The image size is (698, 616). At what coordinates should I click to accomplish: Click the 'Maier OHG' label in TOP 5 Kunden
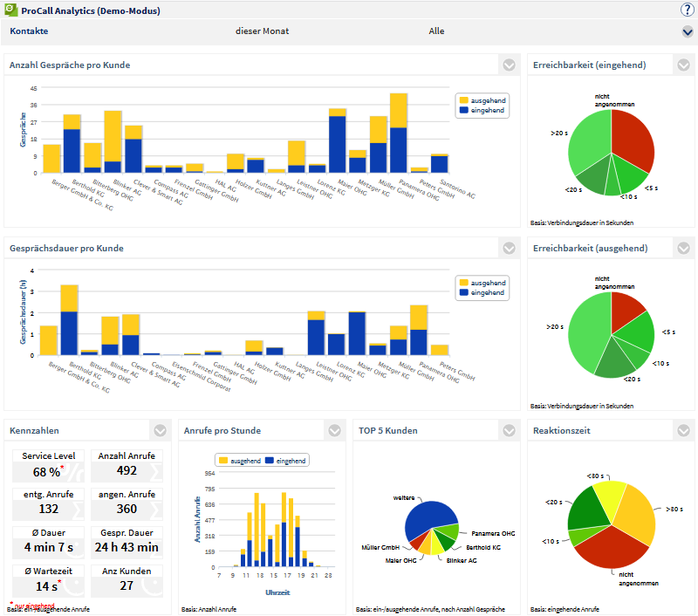coord(401,561)
